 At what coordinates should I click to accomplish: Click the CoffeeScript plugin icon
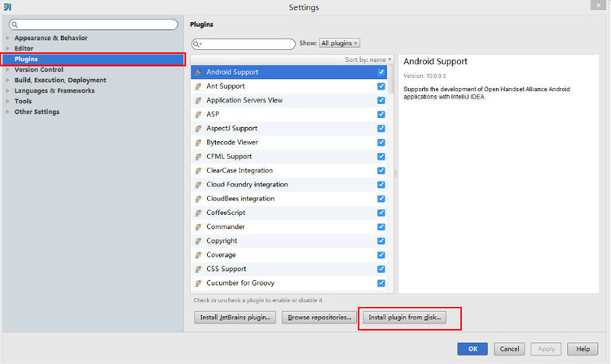tap(198, 213)
